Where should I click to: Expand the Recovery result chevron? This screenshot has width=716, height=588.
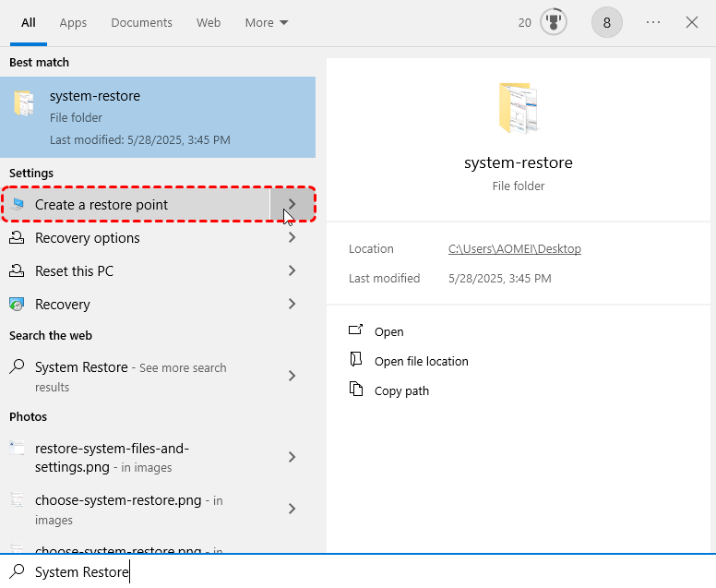click(x=292, y=304)
